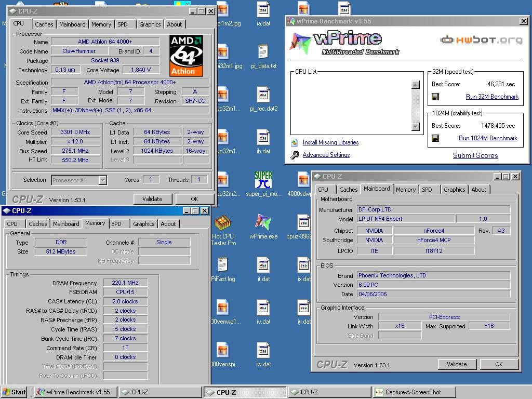Switch to Capture-A-ScreenShot taskbar button
Screen dimensions: 532x399
(x=414, y=392)
